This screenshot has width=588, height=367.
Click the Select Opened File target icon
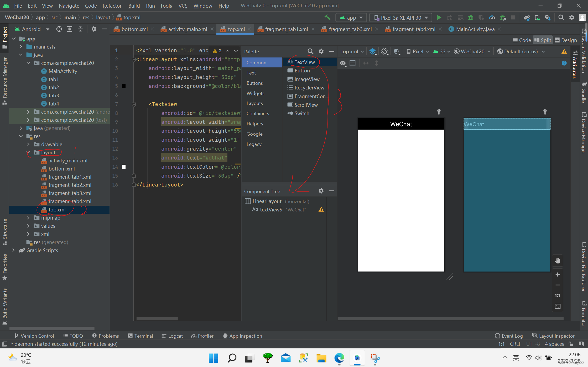point(59,29)
